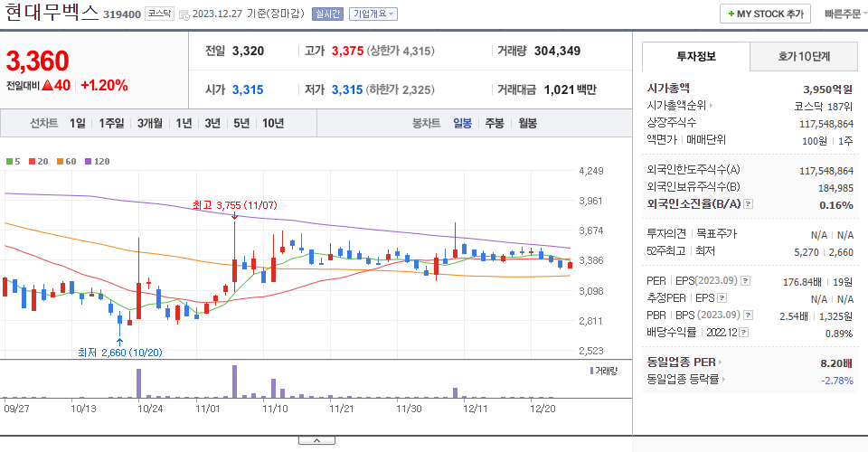Select the 주봉 candlestick chart
This screenshot has width=868, height=452.
tap(495, 123)
